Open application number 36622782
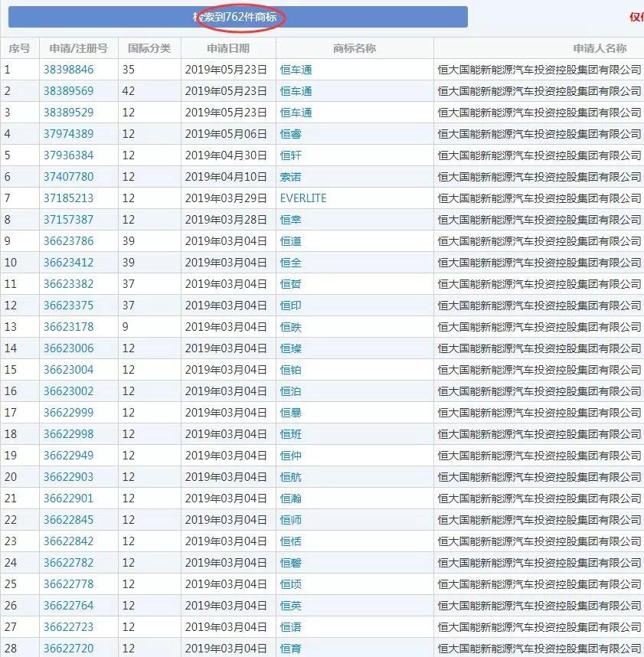Viewport: 644px width, 657px height. tap(68, 562)
